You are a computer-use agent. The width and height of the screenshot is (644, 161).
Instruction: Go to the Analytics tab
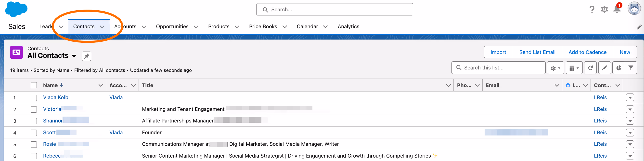(348, 27)
